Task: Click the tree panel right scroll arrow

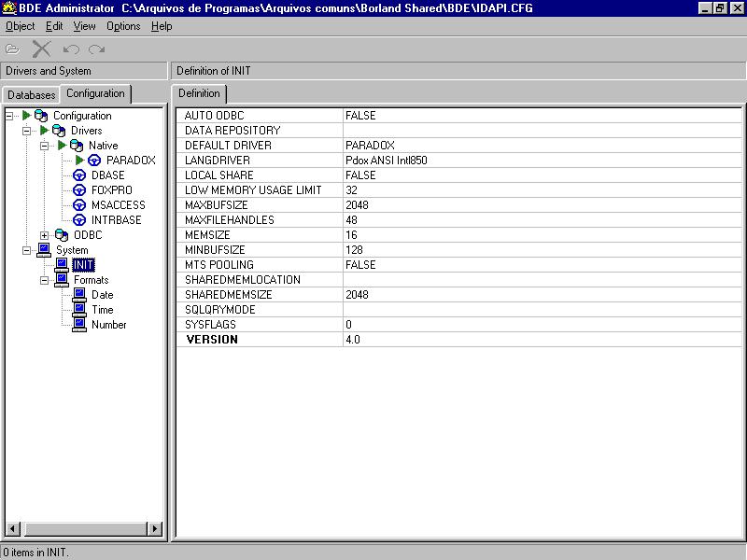Action: tap(155, 529)
